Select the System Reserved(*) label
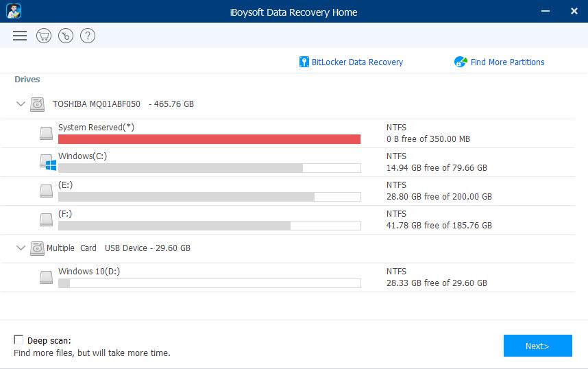This screenshot has width=588, height=369. point(97,128)
